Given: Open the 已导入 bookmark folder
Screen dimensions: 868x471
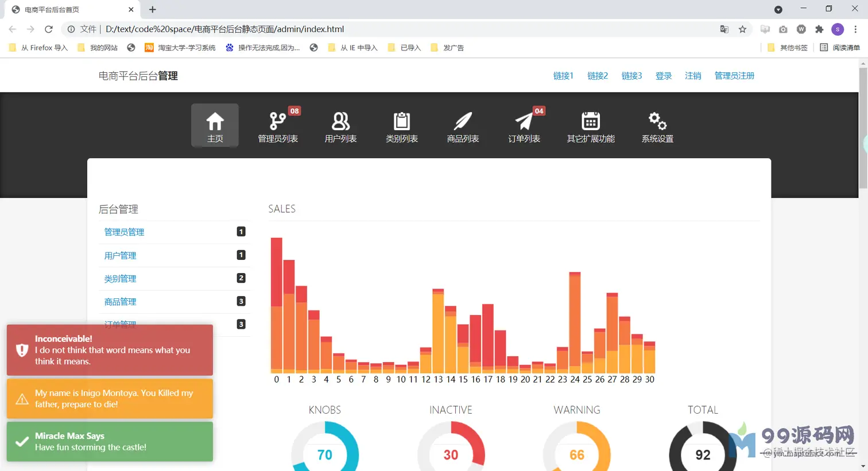Looking at the screenshot, I should click(x=404, y=48).
